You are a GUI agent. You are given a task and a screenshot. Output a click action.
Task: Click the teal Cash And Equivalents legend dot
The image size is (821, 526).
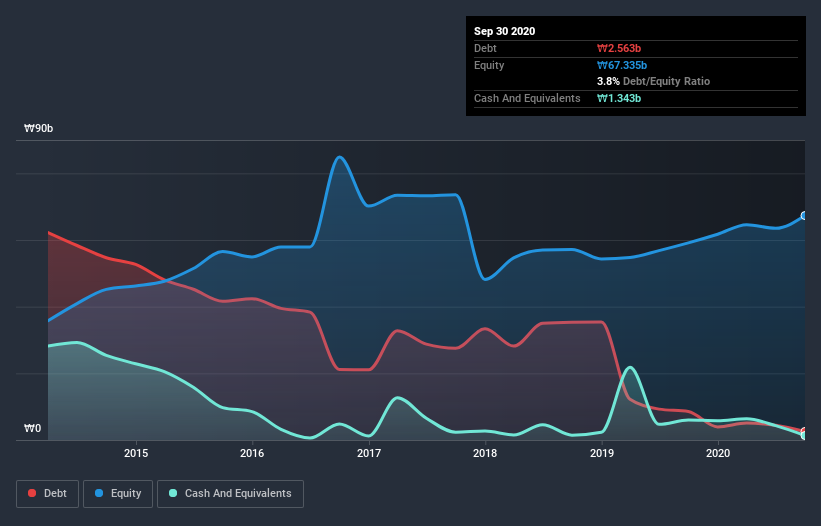pos(173,493)
